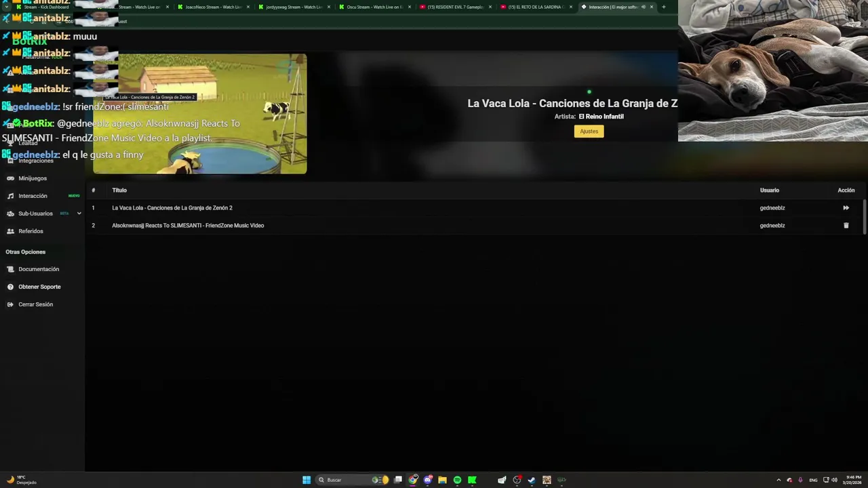Click gedneeblz user in first row
868x488 pixels.
point(772,208)
